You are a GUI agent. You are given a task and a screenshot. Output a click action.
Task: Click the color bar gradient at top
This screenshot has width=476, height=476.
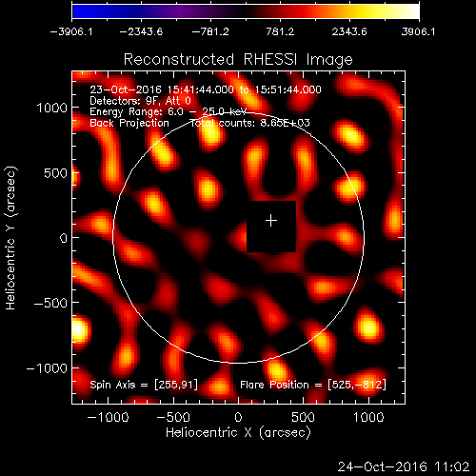click(x=246, y=11)
